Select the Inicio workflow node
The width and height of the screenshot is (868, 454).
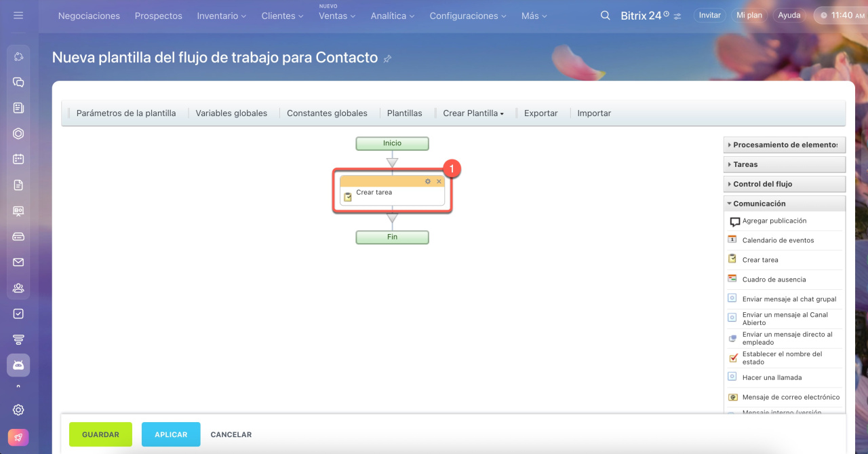point(392,143)
